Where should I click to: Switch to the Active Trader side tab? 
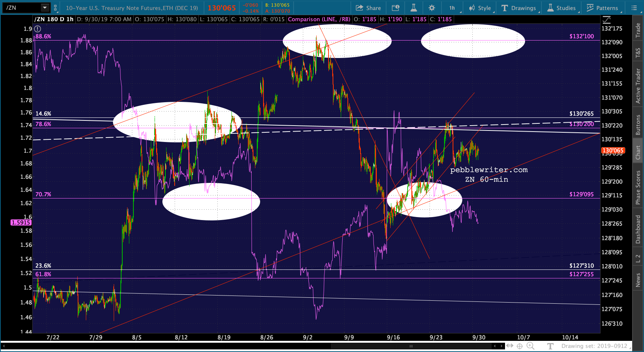638,86
